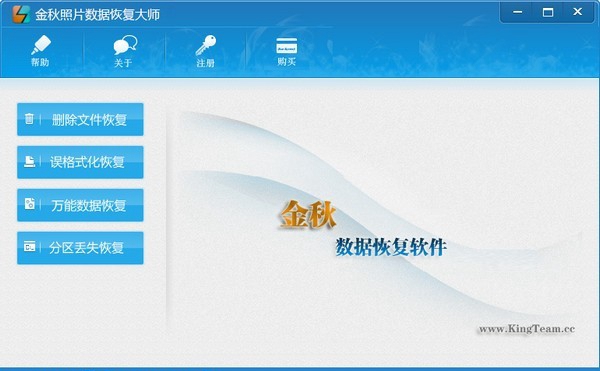Close the 金秋照片数据恢复大师 window
Viewport: 600px width, 371px height.
578,12
